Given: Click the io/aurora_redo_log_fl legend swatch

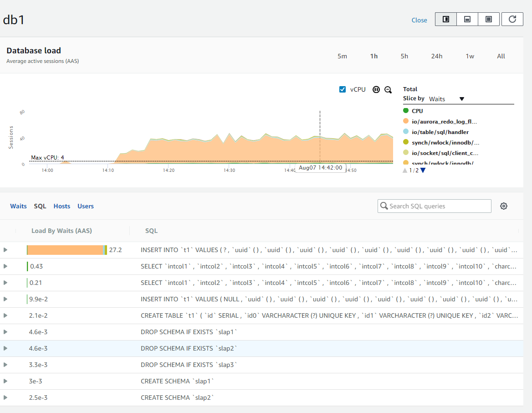Looking at the screenshot, I should pos(406,121).
